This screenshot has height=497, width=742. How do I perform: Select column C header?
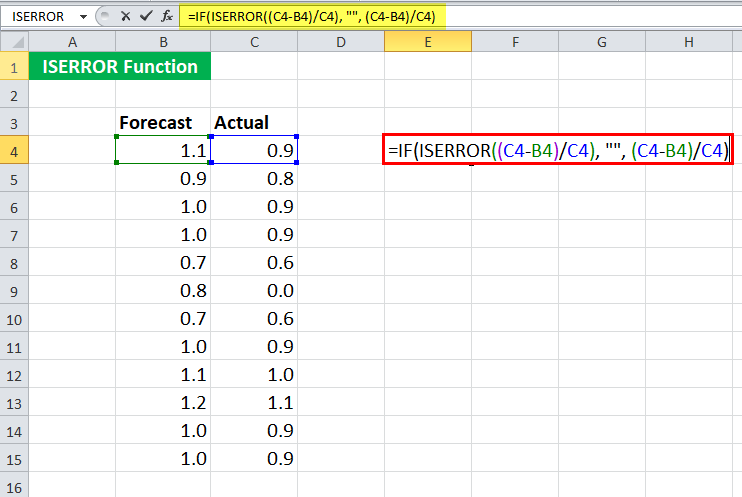[254, 42]
